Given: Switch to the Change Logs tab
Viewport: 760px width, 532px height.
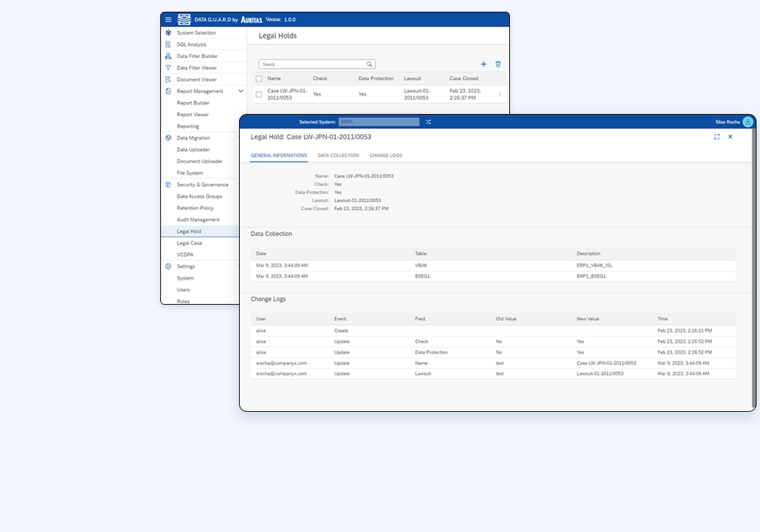Looking at the screenshot, I should click(386, 155).
